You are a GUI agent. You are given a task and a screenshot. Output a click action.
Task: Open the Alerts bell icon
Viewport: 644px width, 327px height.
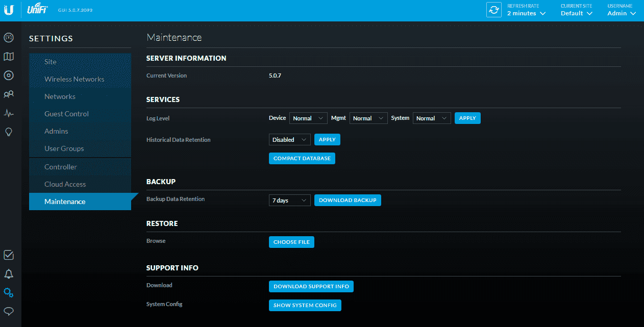(9, 274)
